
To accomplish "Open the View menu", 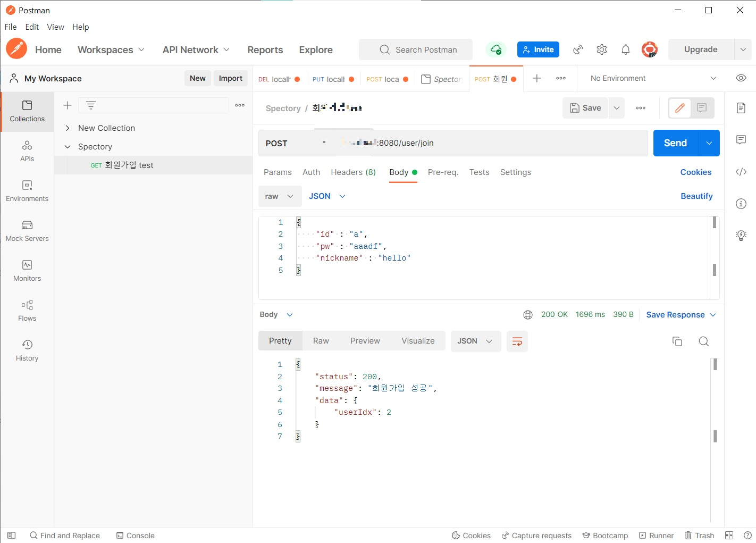I will tap(55, 27).
